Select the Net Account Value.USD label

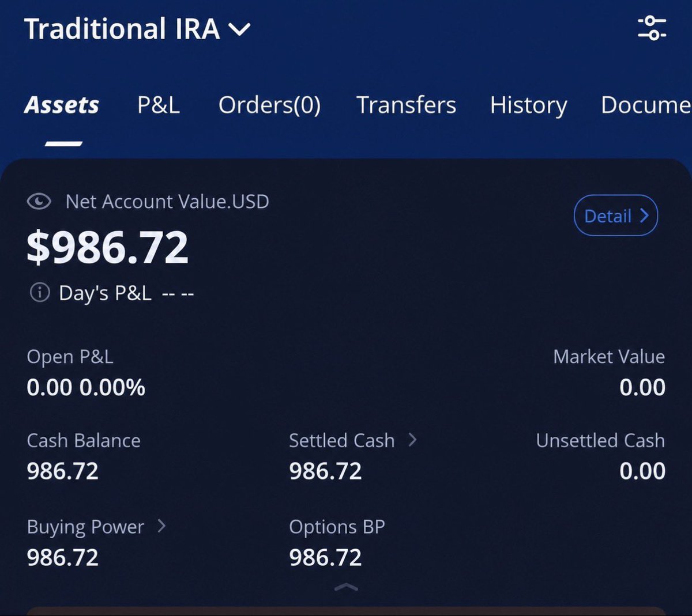click(x=167, y=202)
